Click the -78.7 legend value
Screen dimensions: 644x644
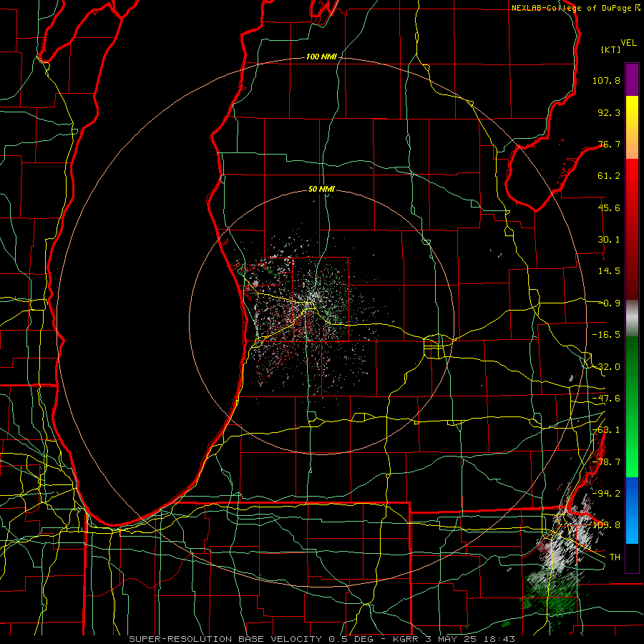coord(606,462)
